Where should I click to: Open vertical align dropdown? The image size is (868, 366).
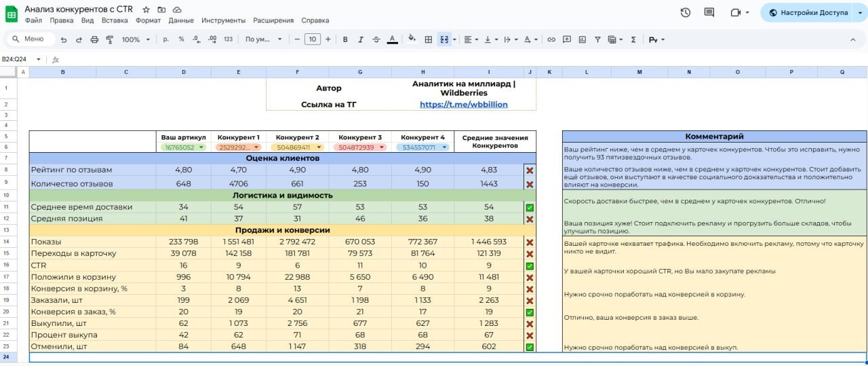coord(490,39)
